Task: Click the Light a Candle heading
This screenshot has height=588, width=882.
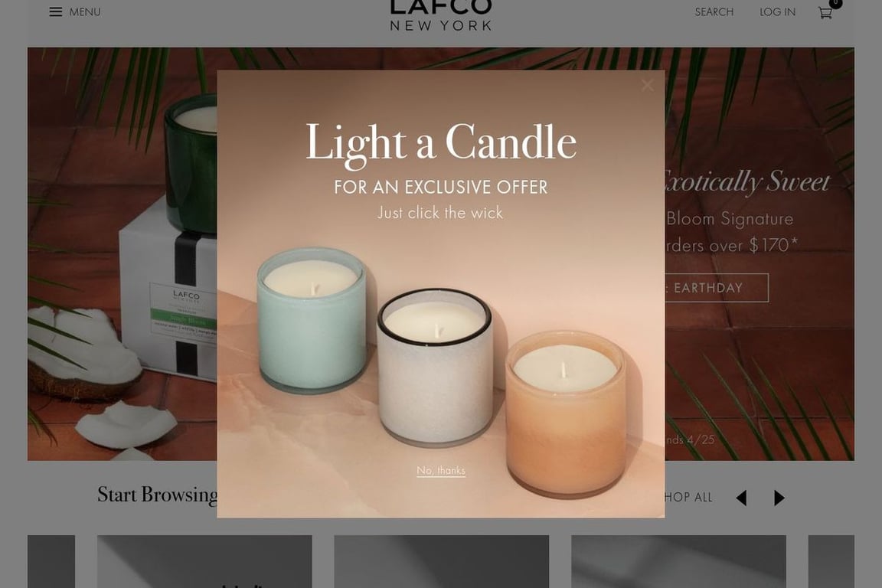Action: [441, 143]
